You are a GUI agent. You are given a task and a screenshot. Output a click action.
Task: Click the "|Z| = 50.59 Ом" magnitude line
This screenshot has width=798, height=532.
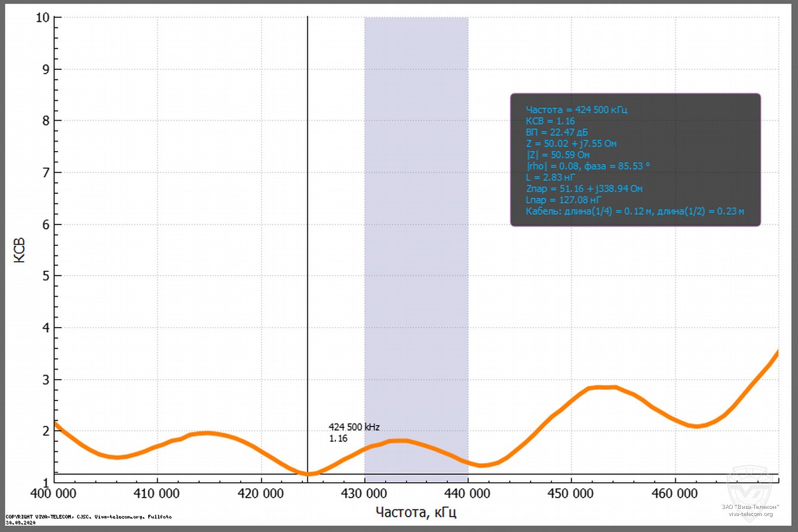pyautogui.click(x=558, y=155)
